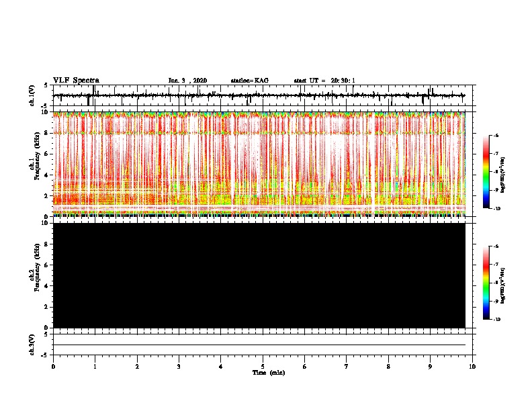Select the "Time (min)" axis label
Screen dimensions: 532x411
pyautogui.click(x=269, y=373)
